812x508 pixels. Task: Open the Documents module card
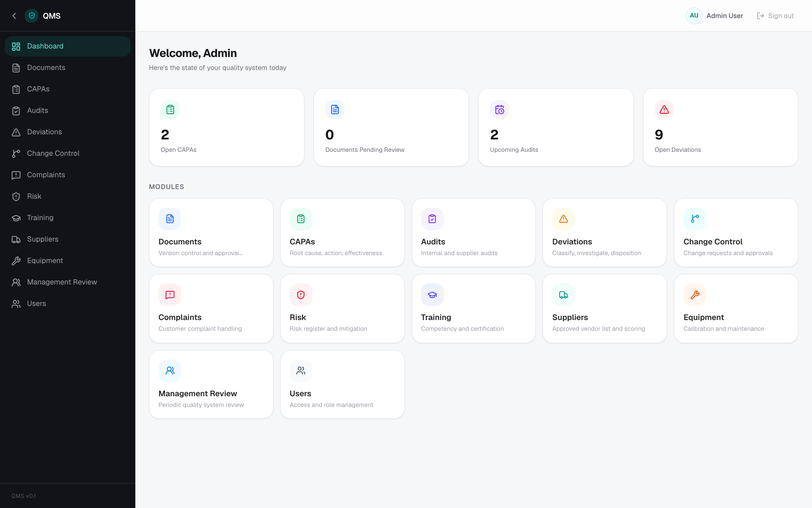tap(211, 233)
